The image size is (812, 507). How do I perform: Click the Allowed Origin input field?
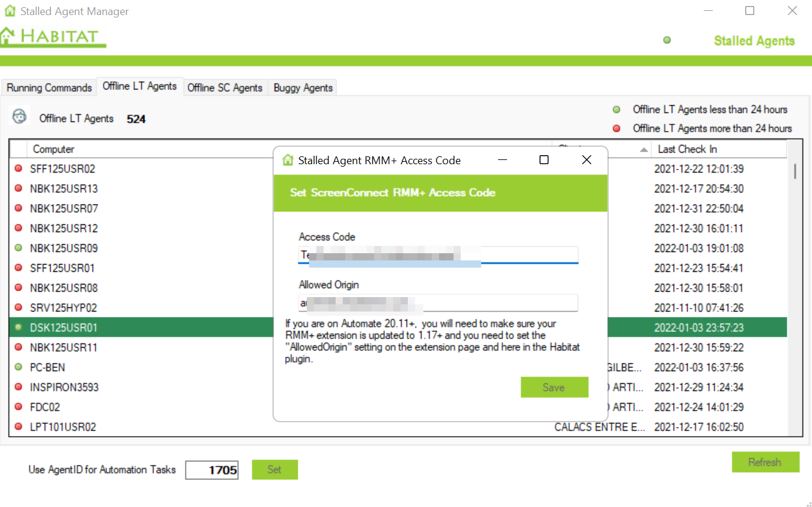tap(438, 303)
